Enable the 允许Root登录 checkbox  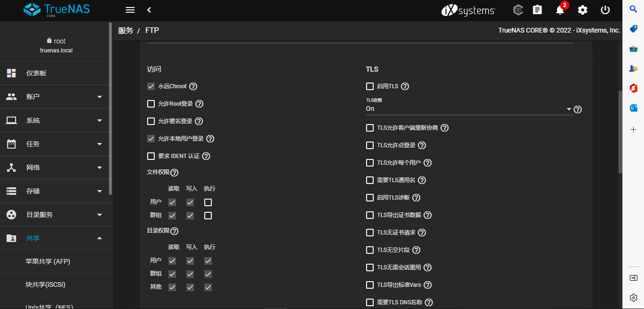151,104
